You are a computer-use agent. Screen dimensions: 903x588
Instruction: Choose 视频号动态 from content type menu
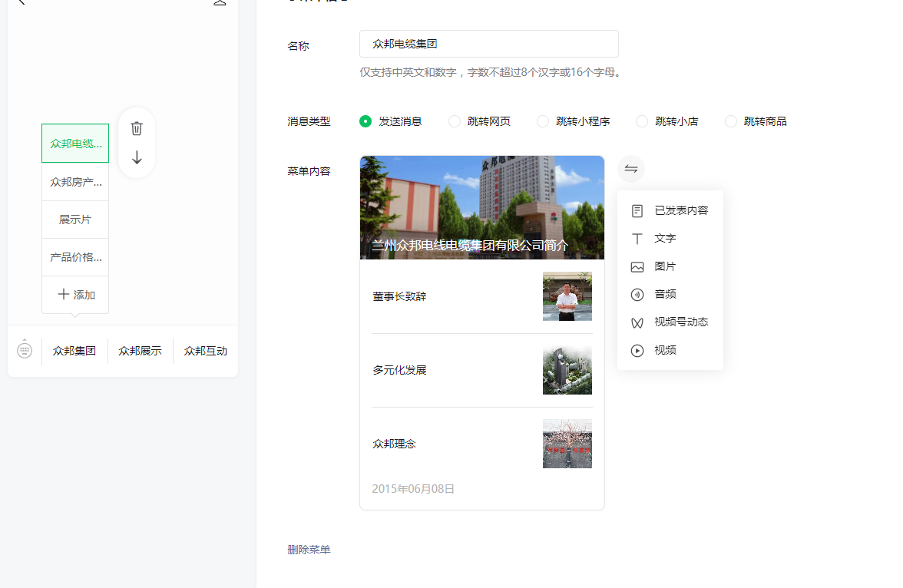pyautogui.click(x=670, y=322)
